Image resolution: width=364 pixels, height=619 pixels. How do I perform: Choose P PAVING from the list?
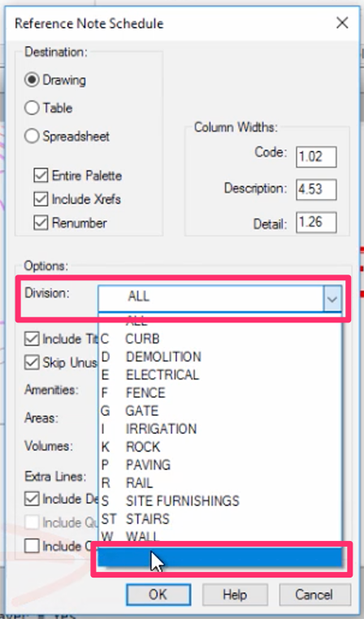(x=219, y=465)
